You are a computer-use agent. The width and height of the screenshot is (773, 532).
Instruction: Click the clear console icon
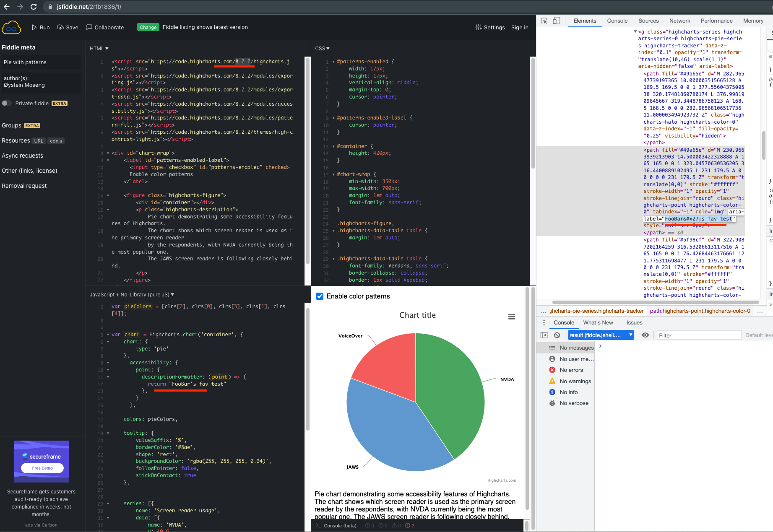point(557,335)
